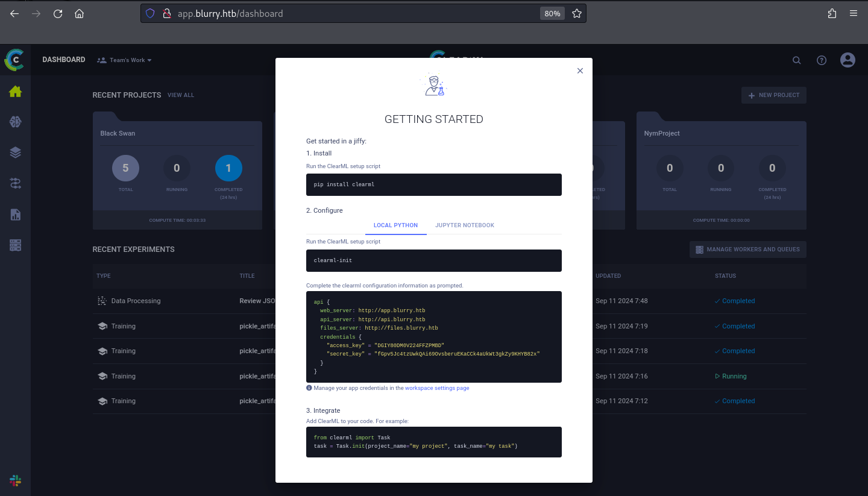Image resolution: width=868 pixels, height=496 pixels.
Task: Open the Home icon in the sidebar
Action: (x=16, y=92)
